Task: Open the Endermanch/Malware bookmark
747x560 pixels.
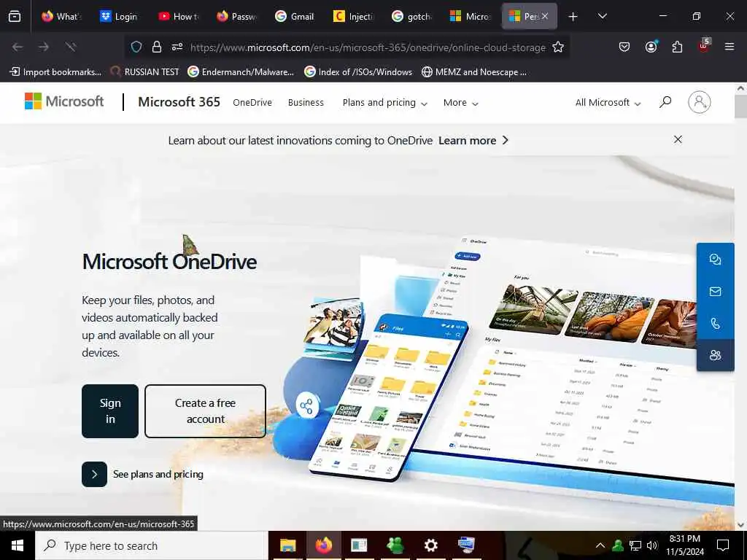Action: [x=241, y=72]
